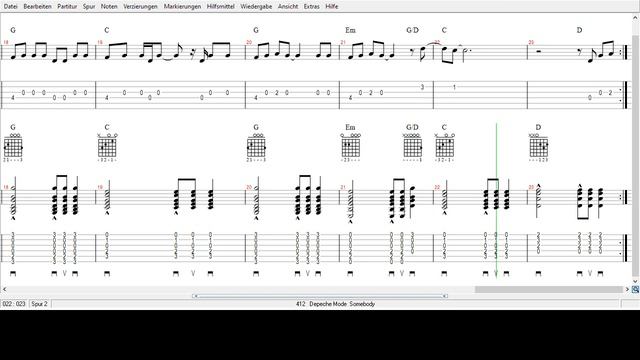The width and height of the screenshot is (640, 360).
Task: Click the G/D chord name above the upper staff
Action: 413,30
